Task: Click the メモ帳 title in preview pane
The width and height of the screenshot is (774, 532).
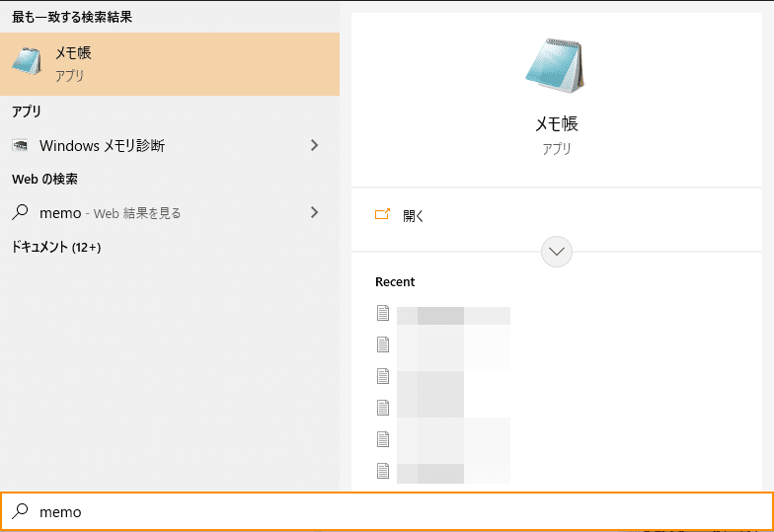Action: click(x=557, y=123)
